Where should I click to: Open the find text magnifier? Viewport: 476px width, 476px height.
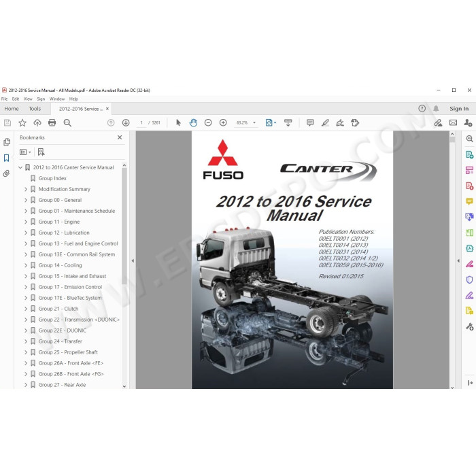pos(67,122)
